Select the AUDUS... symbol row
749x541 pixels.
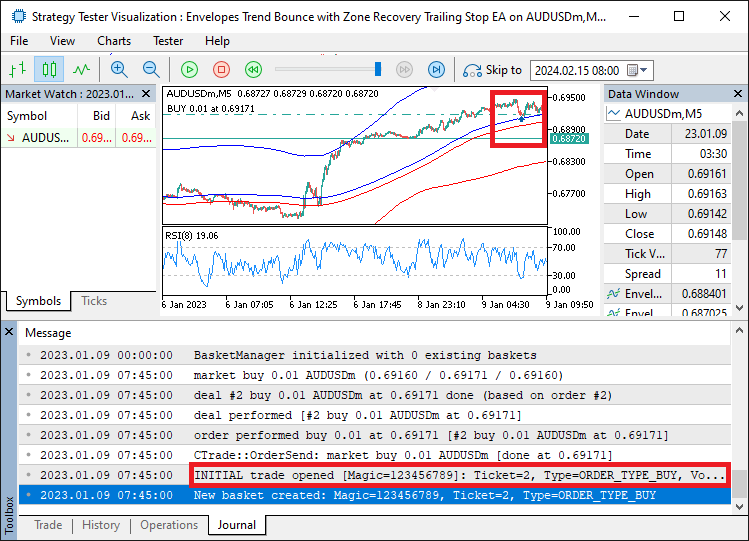(x=79, y=138)
